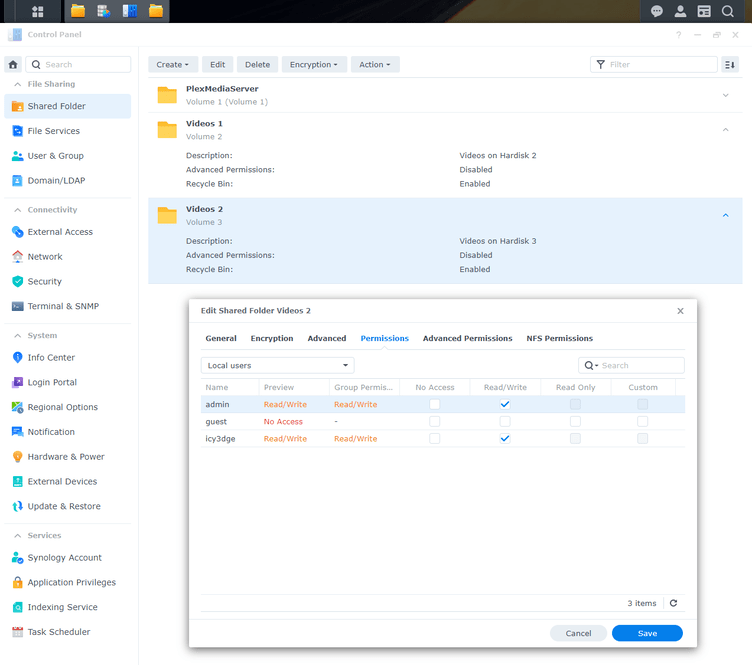Check No Access for icy3dge
This screenshot has width=752, height=665.
(x=435, y=438)
